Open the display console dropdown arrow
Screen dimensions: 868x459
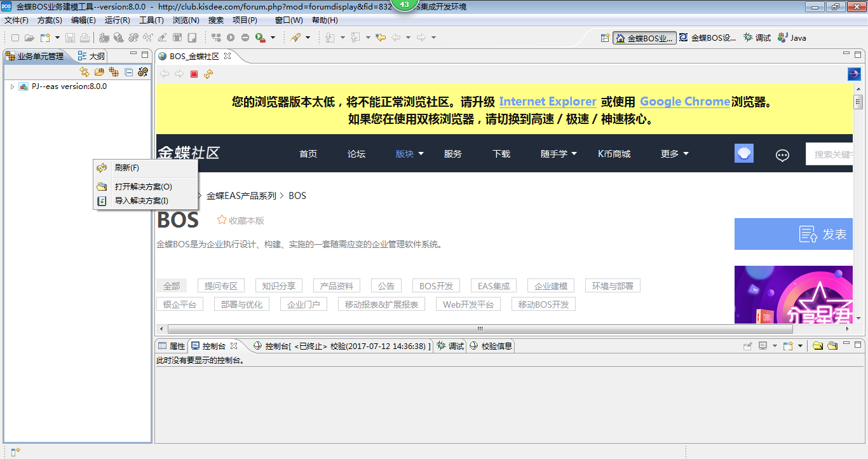pyautogui.click(x=775, y=346)
